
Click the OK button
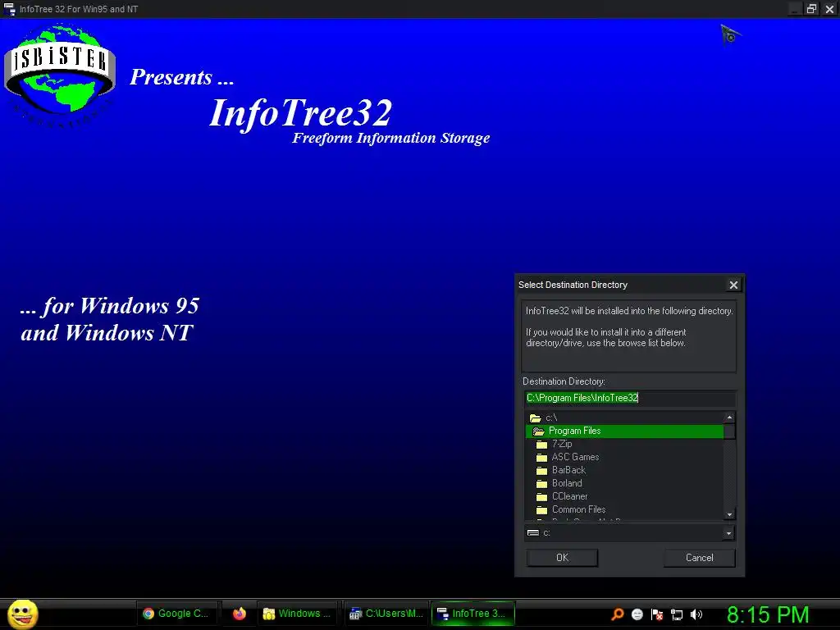(x=562, y=558)
